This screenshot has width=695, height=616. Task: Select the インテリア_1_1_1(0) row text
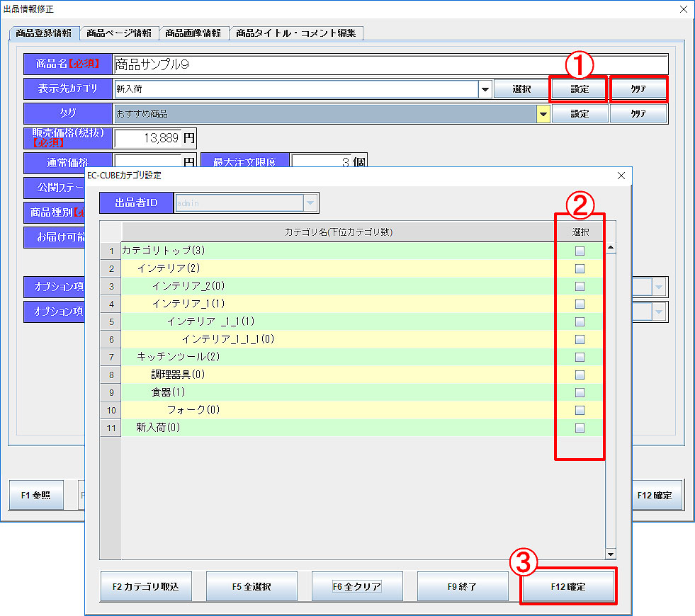pyautogui.click(x=228, y=339)
